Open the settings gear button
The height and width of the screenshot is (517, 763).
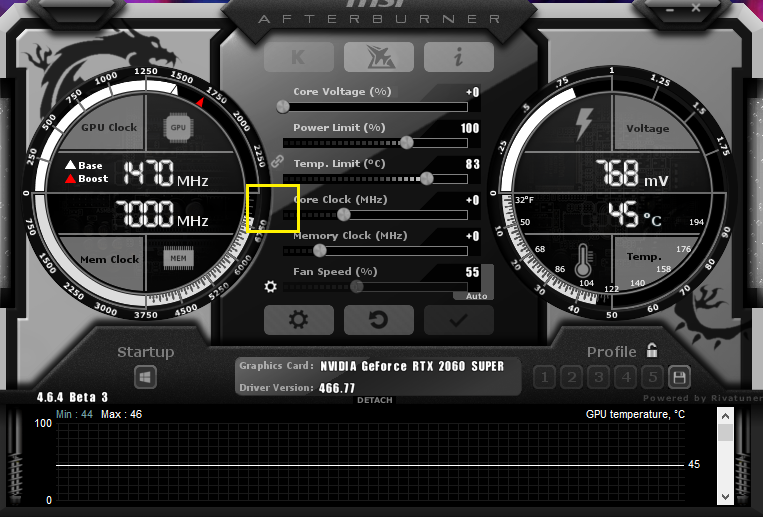click(x=299, y=320)
